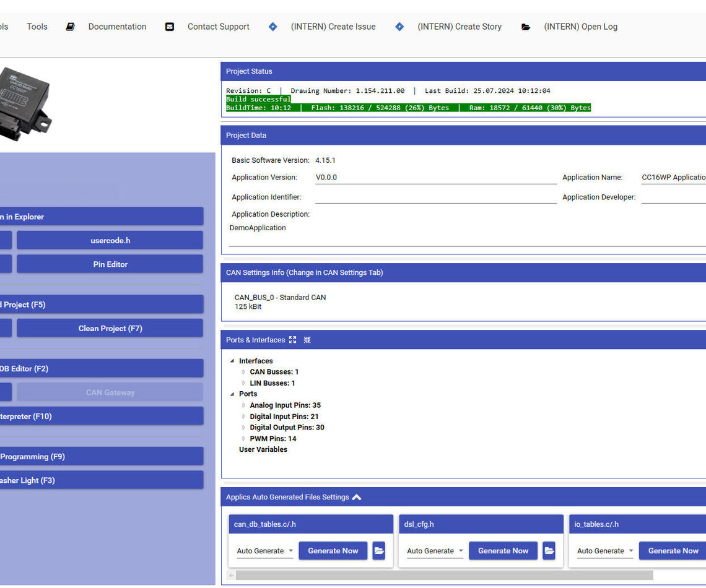Expand the CAN Busses tree node
This screenshot has width=706, height=588.
click(x=243, y=372)
